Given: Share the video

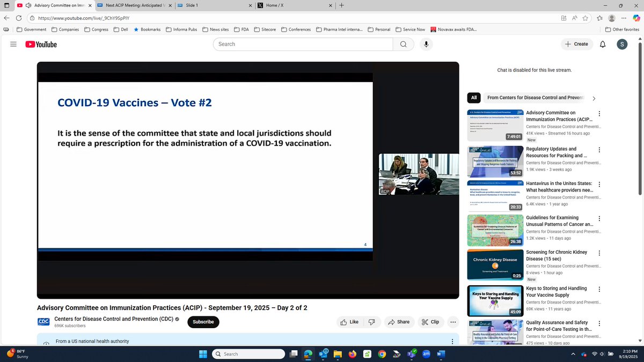Looking at the screenshot, I should 399,322.
